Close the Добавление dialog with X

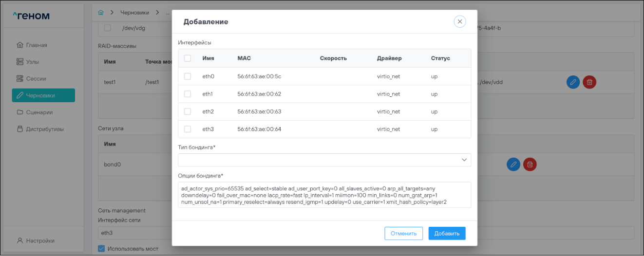pyautogui.click(x=459, y=21)
